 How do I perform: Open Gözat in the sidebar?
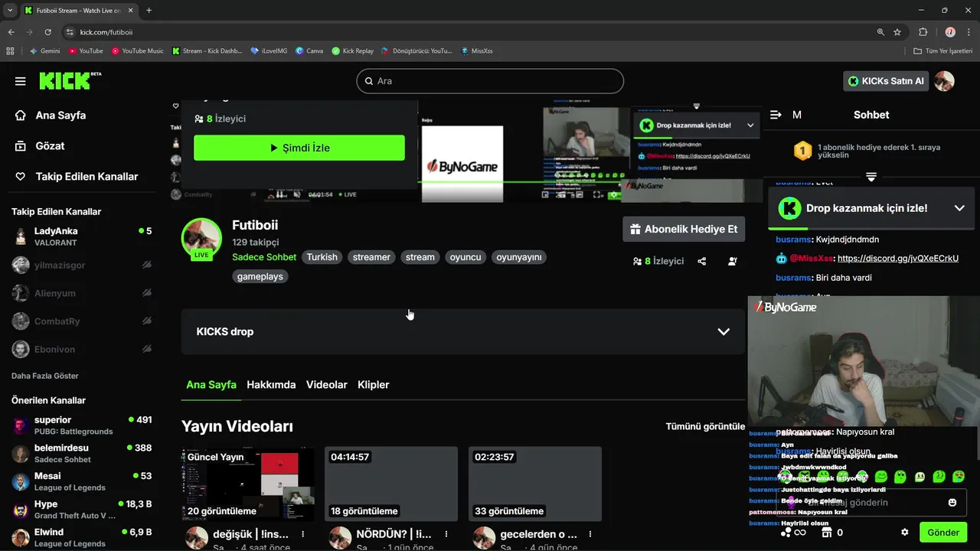50,146
